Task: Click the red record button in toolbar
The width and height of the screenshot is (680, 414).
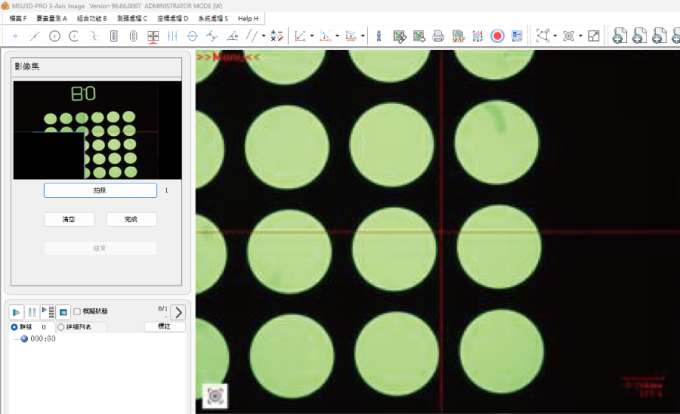Action: coord(497,36)
